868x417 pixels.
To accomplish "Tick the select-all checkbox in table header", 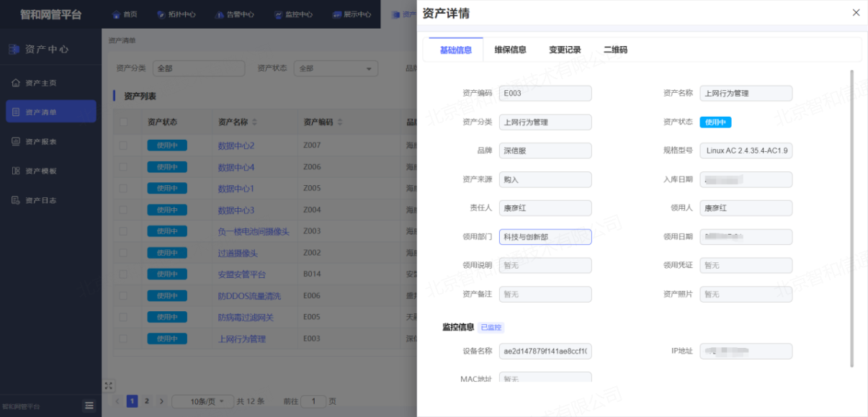I will pos(124,122).
